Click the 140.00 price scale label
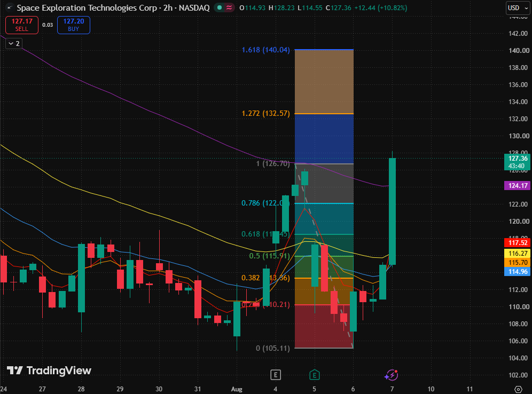532x394 pixels. coord(519,51)
